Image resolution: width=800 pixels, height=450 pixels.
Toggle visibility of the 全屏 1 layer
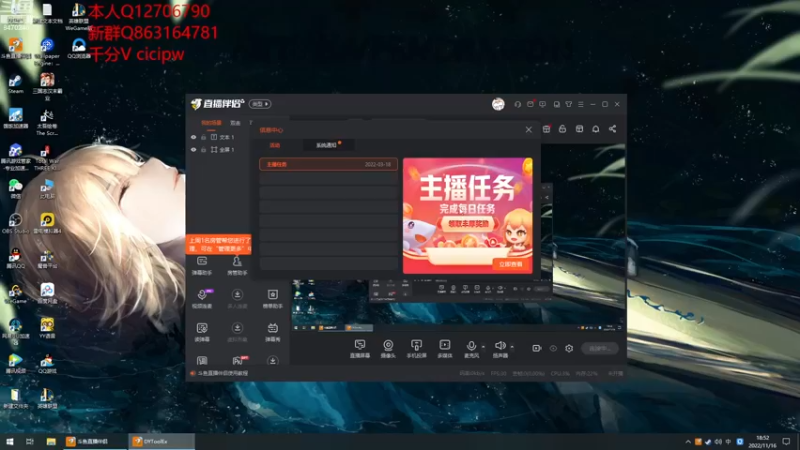[x=193, y=150]
